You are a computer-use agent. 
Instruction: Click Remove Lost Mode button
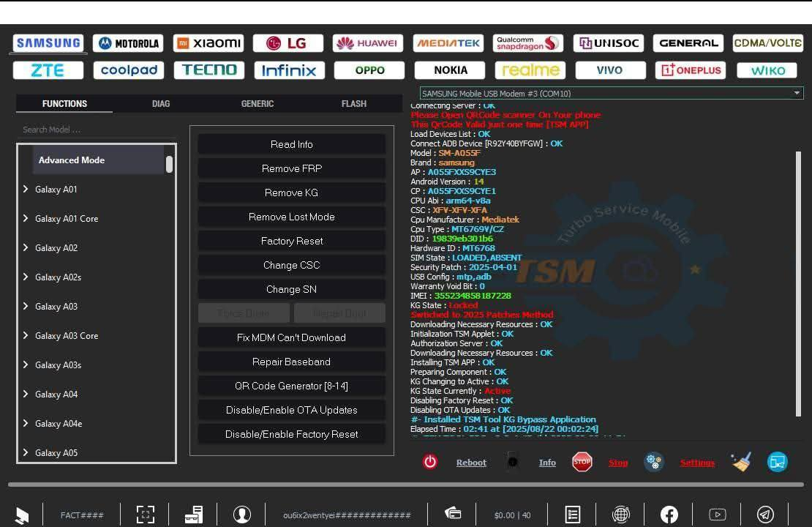[292, 217]
